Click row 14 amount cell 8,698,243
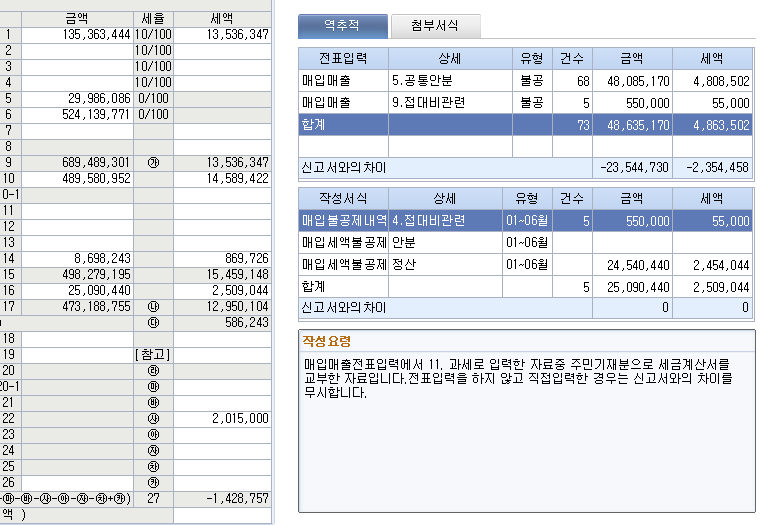 tap(77, 259)
